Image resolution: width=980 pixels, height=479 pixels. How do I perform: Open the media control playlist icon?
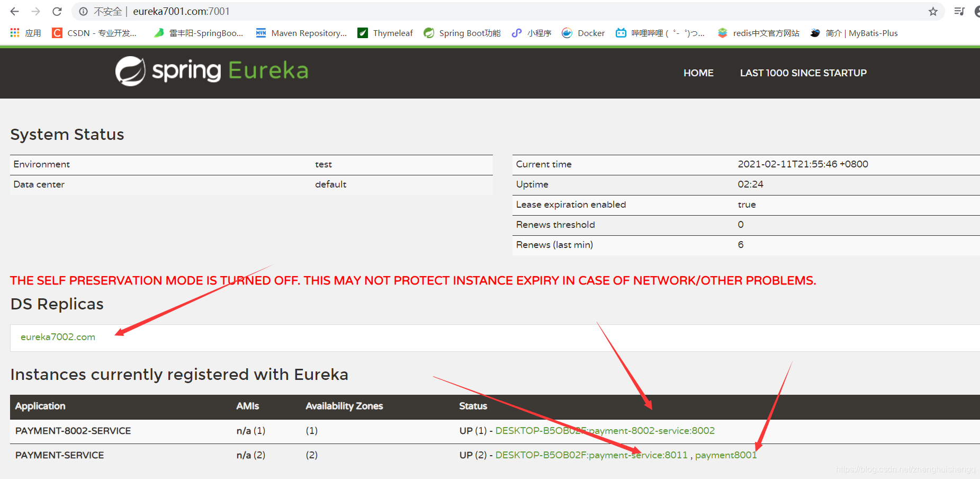pos(959,11)
